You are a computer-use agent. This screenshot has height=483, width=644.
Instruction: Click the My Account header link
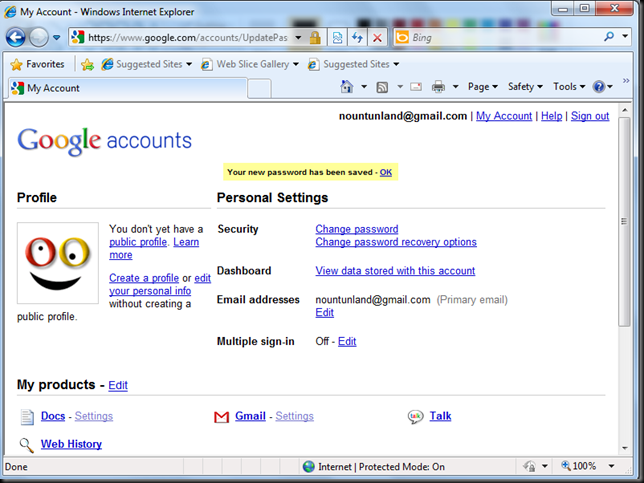tap(504, 116)
